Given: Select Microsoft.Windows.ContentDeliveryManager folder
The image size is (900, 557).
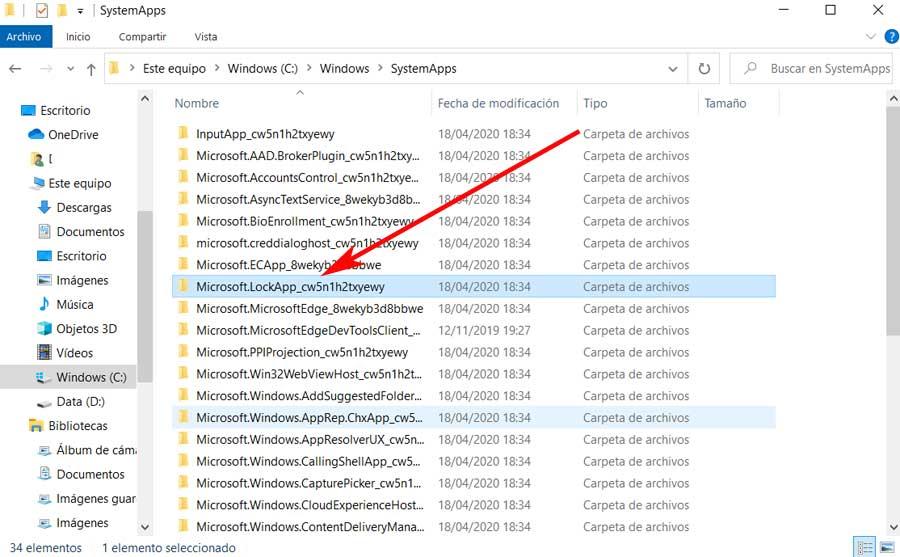Looking at the screenshot, I should pyautogui.click(x=474, y=527).
